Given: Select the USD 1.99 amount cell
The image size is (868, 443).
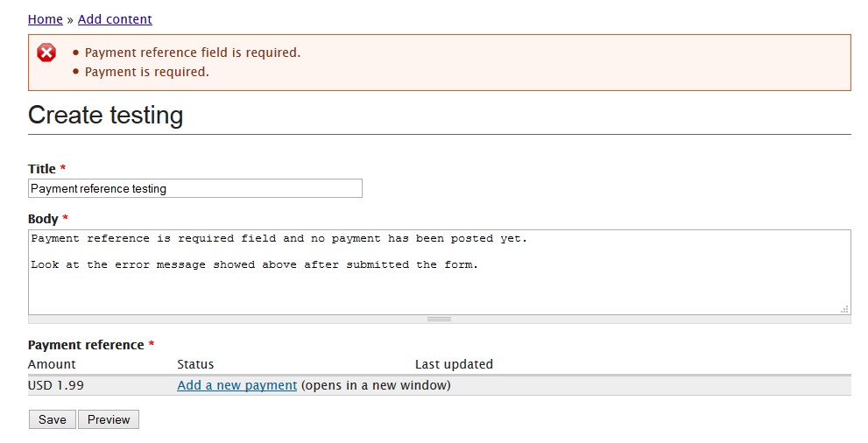Looking at the screenshot, I should pos(56,385).
